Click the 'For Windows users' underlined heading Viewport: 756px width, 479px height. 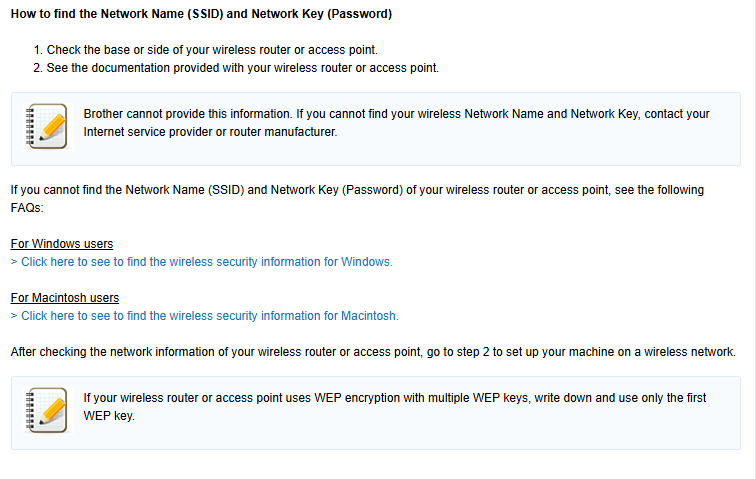pyautogui.click(x=62, y=244)
